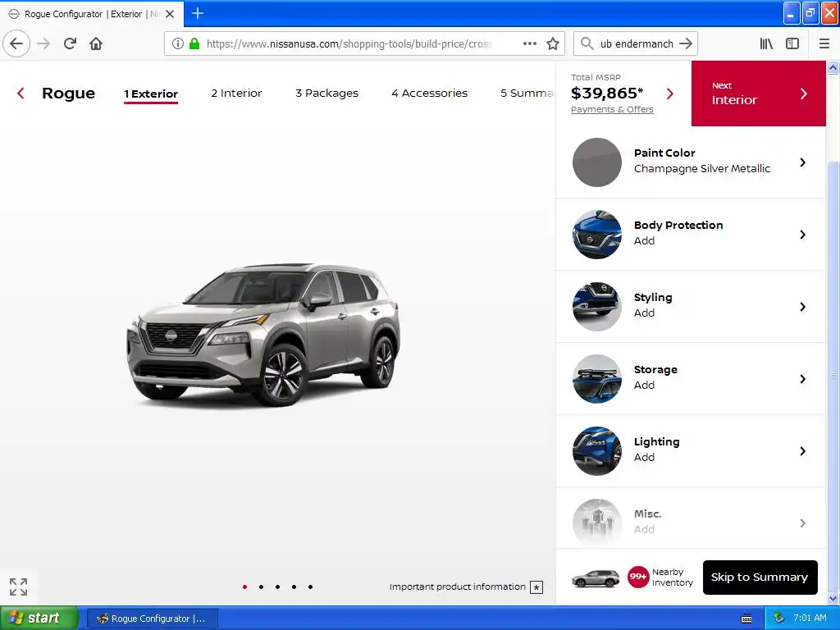Select the fourth carousel view dot
Viewport: 840px width, 630px height.
point(294,587)
